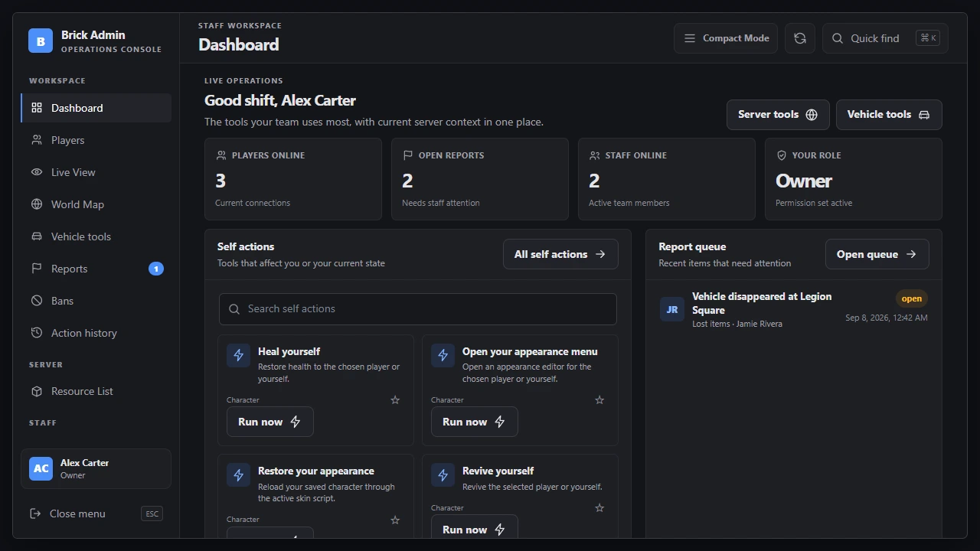Click the lightning icon beside Open your appearance menu
This screenshot has height=551, width=980.
[443, 355]
